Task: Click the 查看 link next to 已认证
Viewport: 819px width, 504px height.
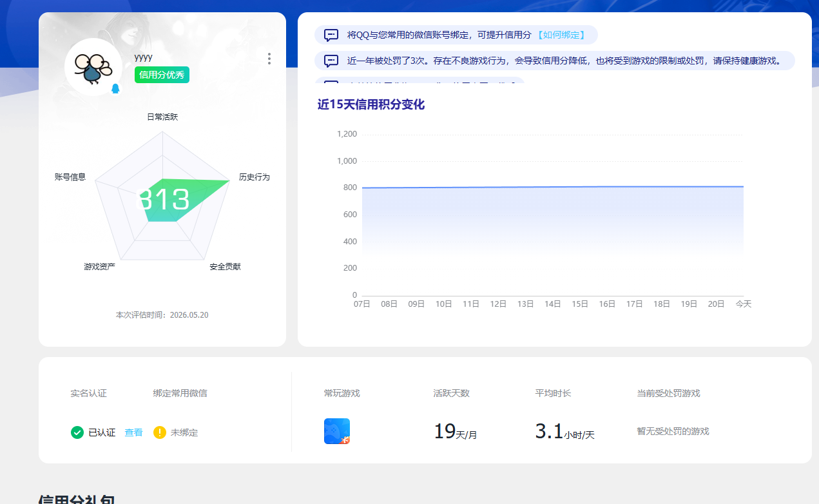Action: [133, 432]
